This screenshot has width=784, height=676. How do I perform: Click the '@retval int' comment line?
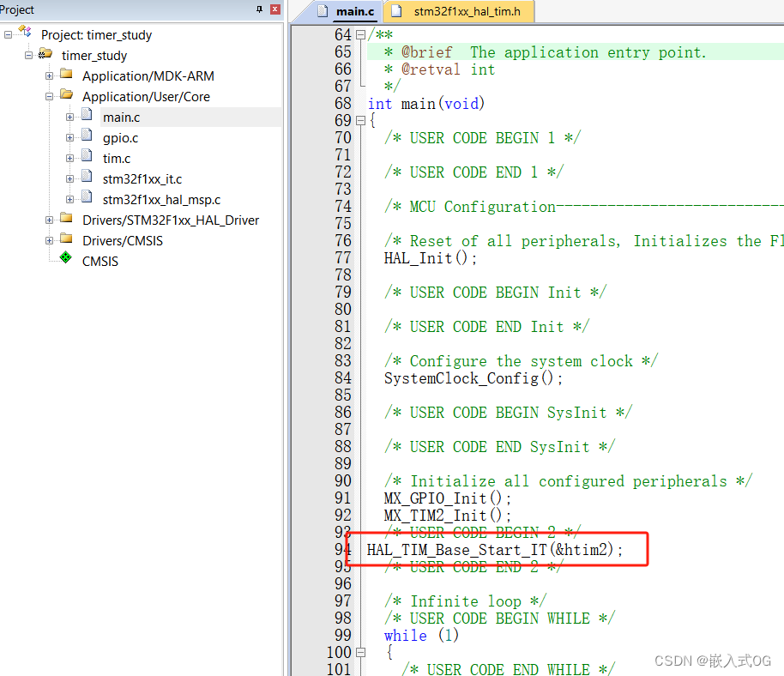point(439,69)
